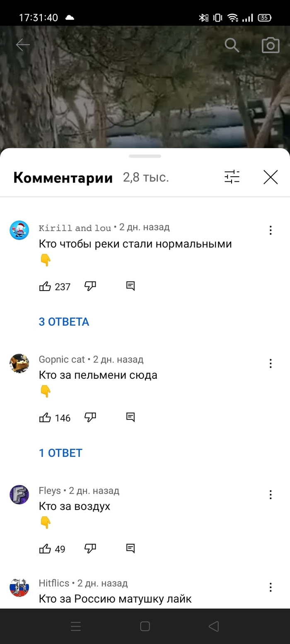Viewport: 290px width, 644px height.
Task: Open options menu for Gopnic cat's comment
Action: click(271, 363)
